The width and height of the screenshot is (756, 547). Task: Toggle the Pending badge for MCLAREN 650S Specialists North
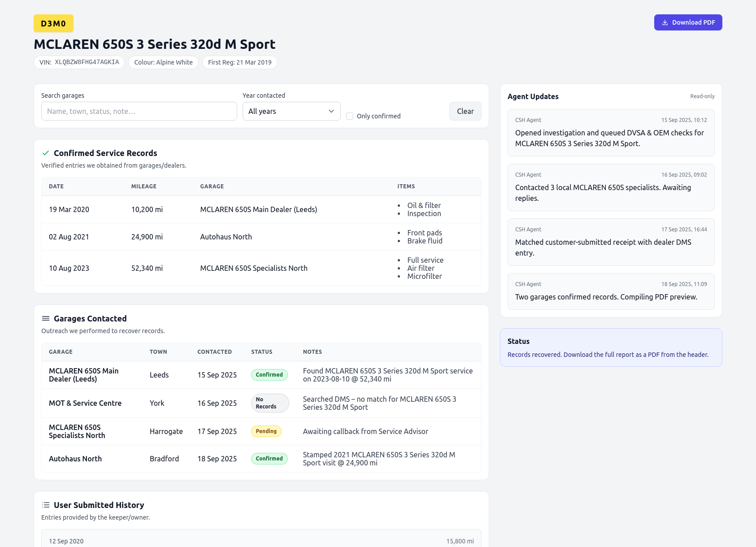pyautogui.click(x=266, y=431)
